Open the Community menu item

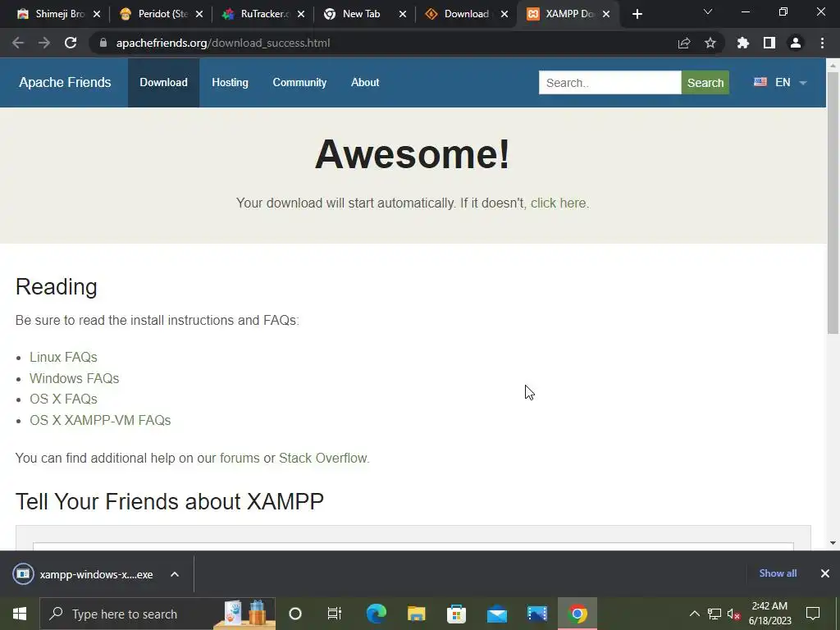(299, 83)
